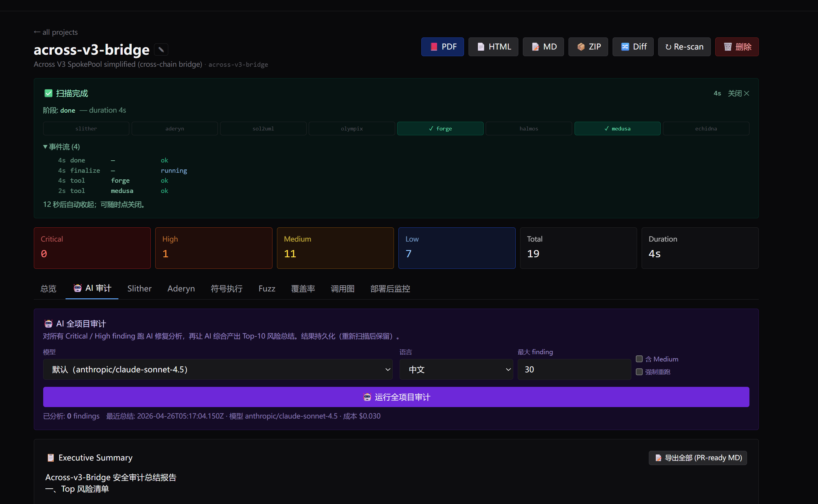Open the Diff comparison view
Viewport: 818px width, 504px height.
tap(633, 47)
